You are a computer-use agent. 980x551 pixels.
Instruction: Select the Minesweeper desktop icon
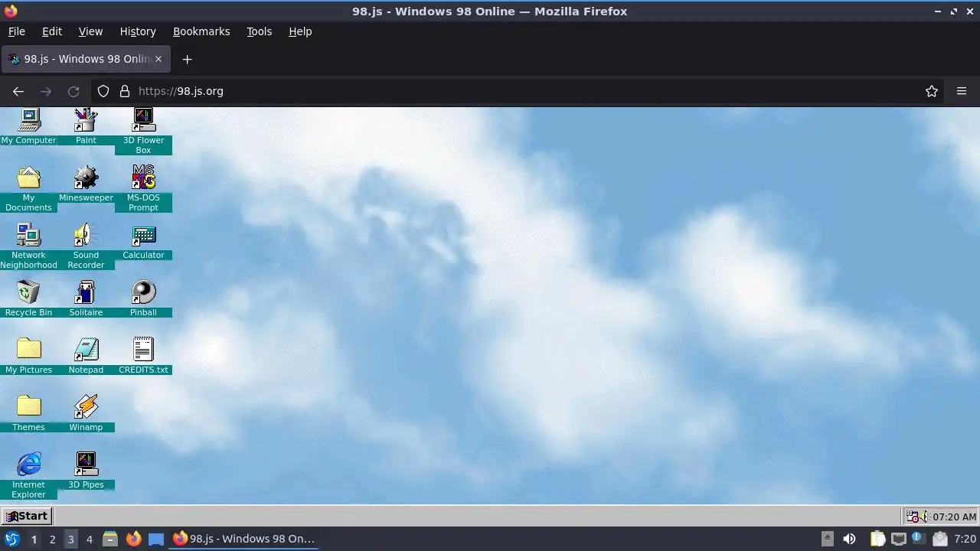pos(86,184)
